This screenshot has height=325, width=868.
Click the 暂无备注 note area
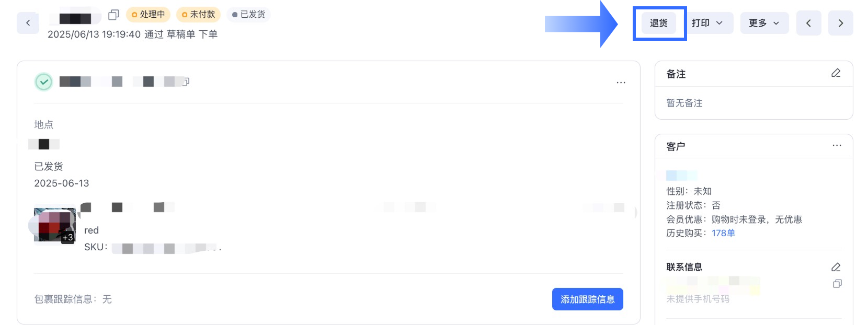coord(684,103)
